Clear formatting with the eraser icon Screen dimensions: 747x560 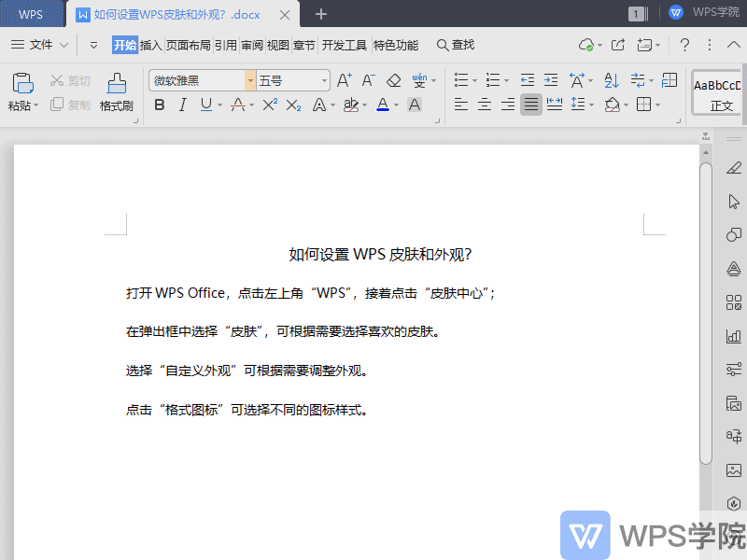393,80
